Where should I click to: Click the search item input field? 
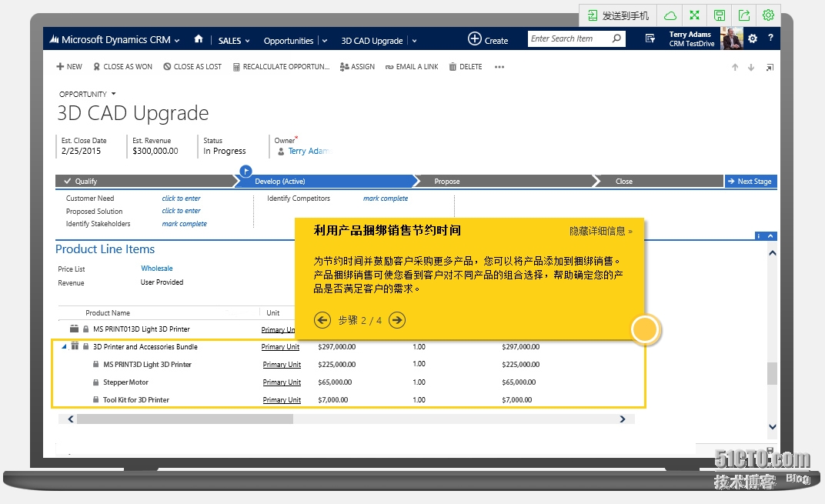click(569, 38)
